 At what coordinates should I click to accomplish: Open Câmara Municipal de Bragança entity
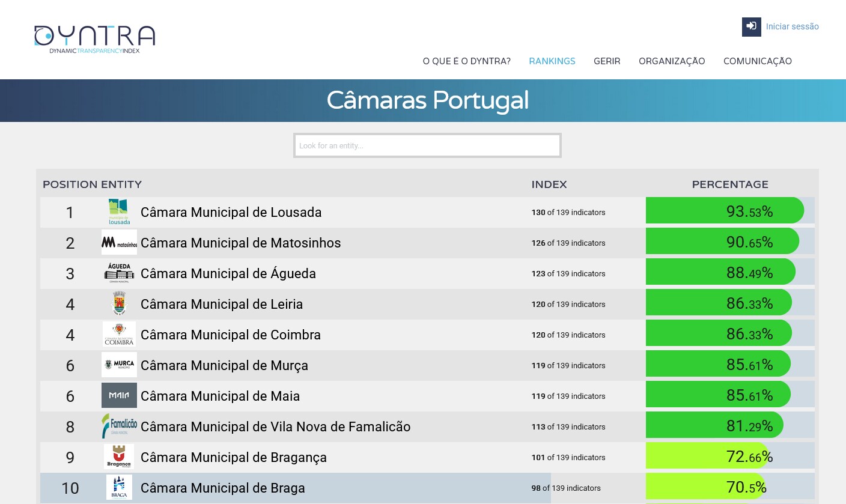pyautogui.click(x=234, y=457)
